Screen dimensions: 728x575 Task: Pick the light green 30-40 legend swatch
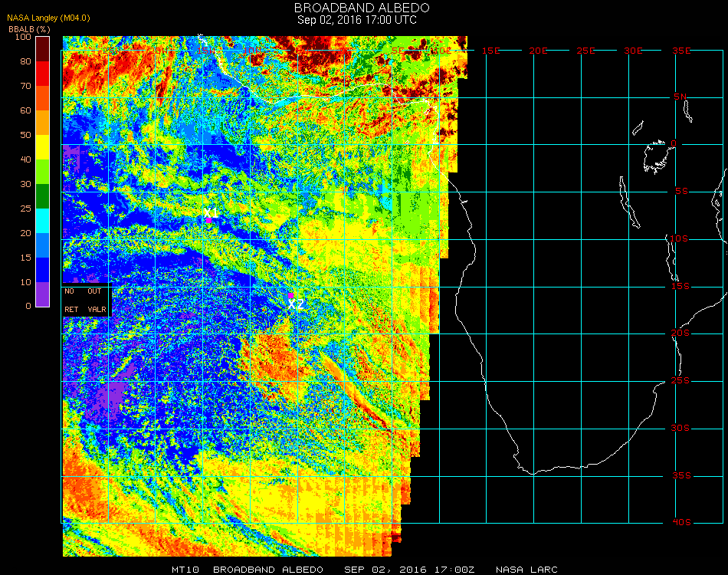pos(42,172)
